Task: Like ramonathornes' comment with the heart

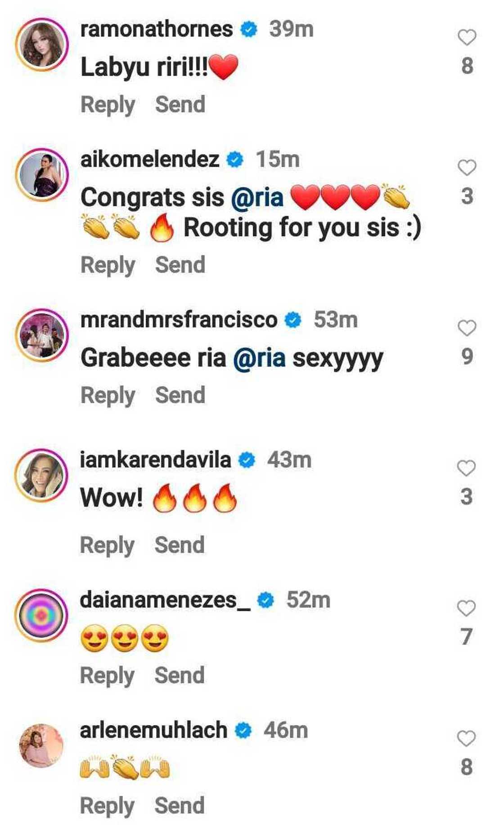Action: point(467,37)
